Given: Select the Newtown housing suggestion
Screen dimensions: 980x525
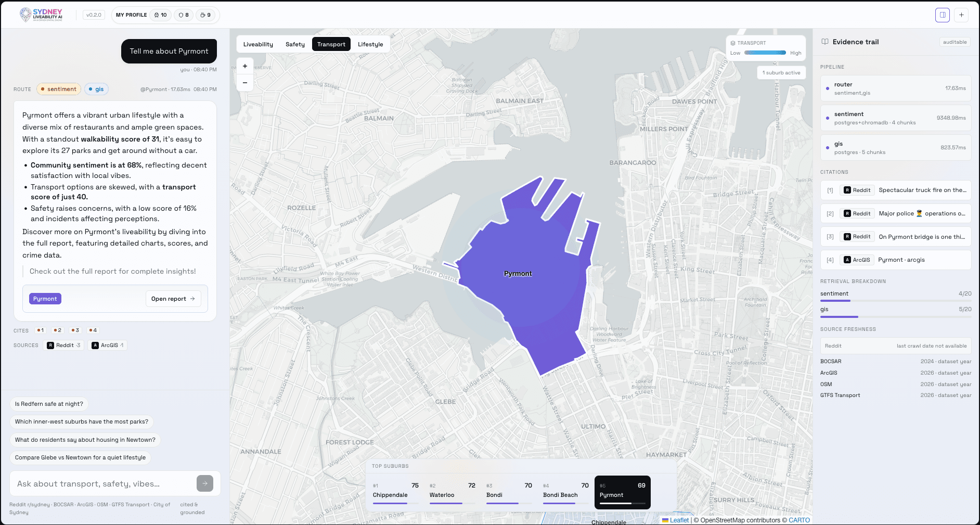Looking at the screenshot, I should tap(85, 440).
